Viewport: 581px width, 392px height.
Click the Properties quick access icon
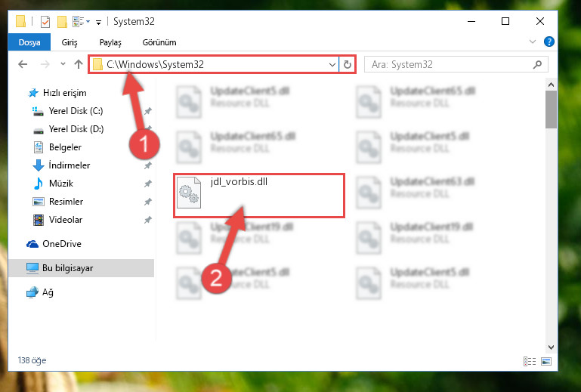tap(45, 22)
